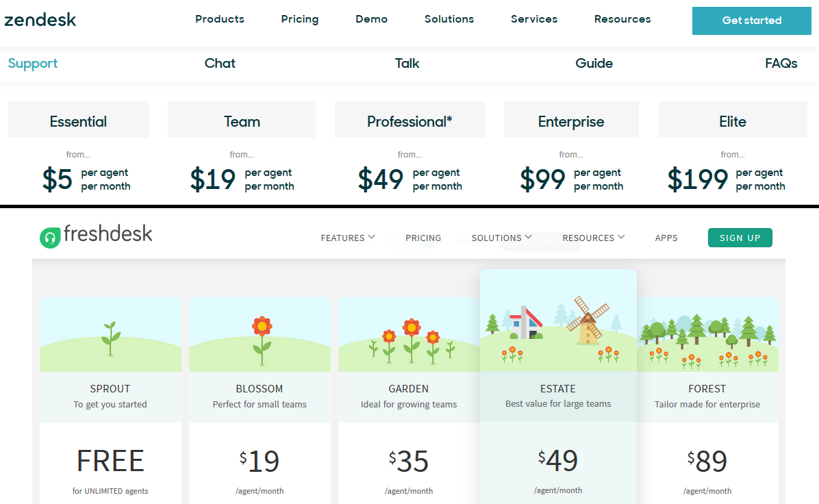
Task: Click the SPROUT plan name
Action: 110,388
